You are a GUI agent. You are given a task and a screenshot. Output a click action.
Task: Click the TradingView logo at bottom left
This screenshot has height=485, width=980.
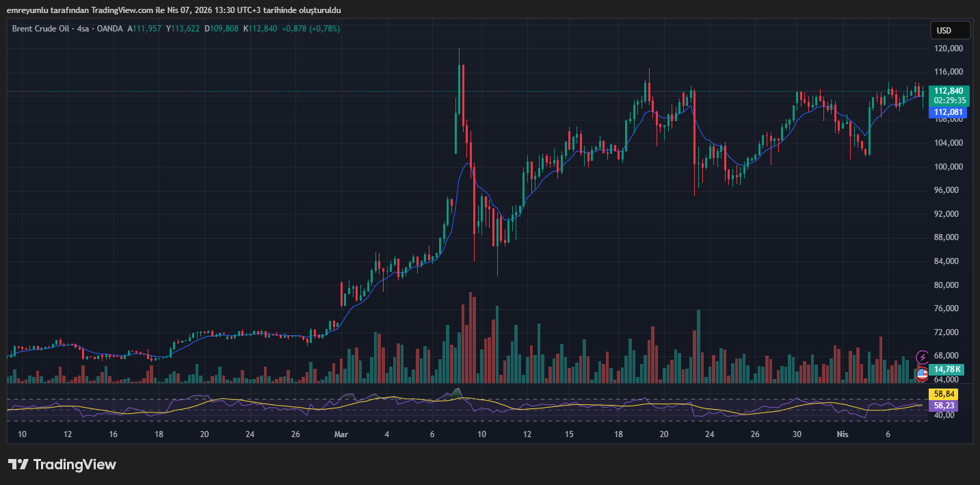(62, 464)
